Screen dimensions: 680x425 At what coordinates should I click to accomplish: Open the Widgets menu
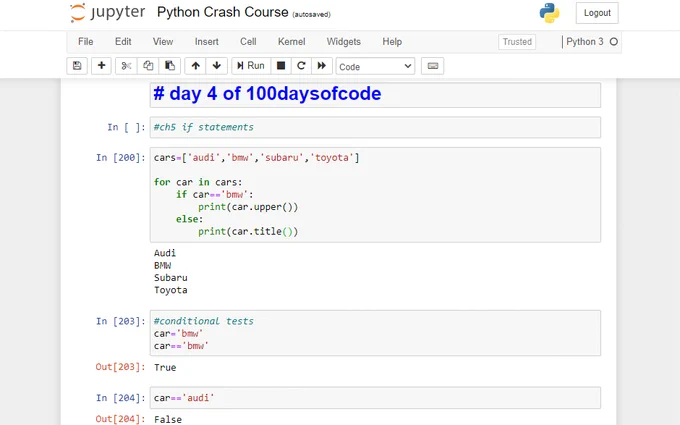[x=343, y=42]
